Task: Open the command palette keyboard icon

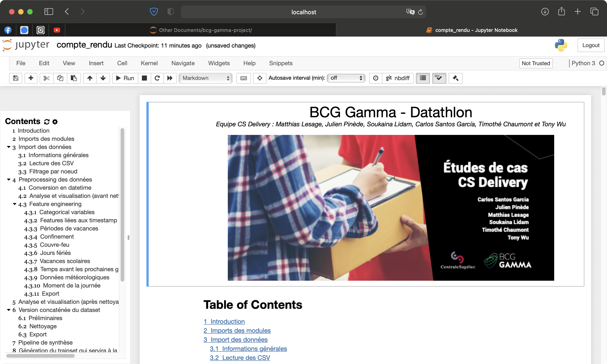Action: tap(243, 78)
